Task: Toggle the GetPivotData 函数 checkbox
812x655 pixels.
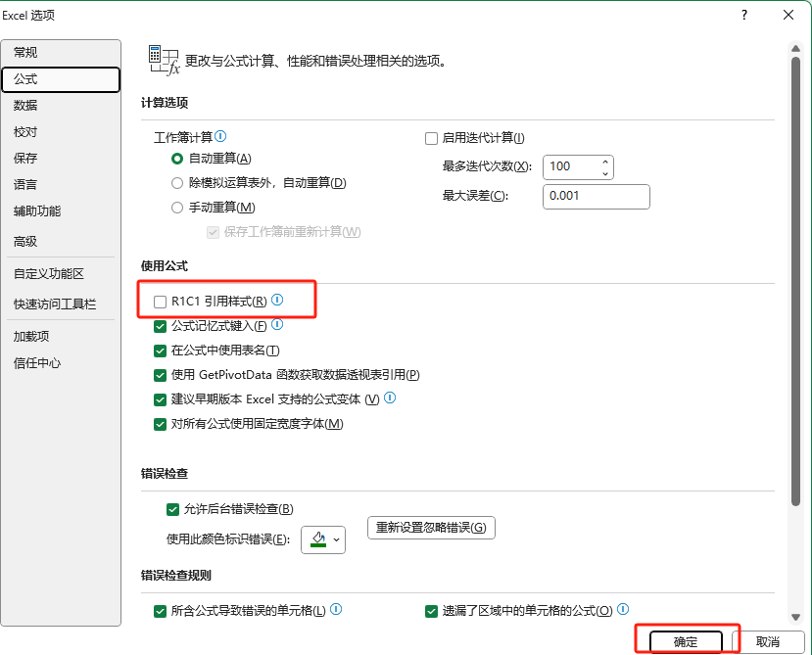Action: (x=160, y=375)
